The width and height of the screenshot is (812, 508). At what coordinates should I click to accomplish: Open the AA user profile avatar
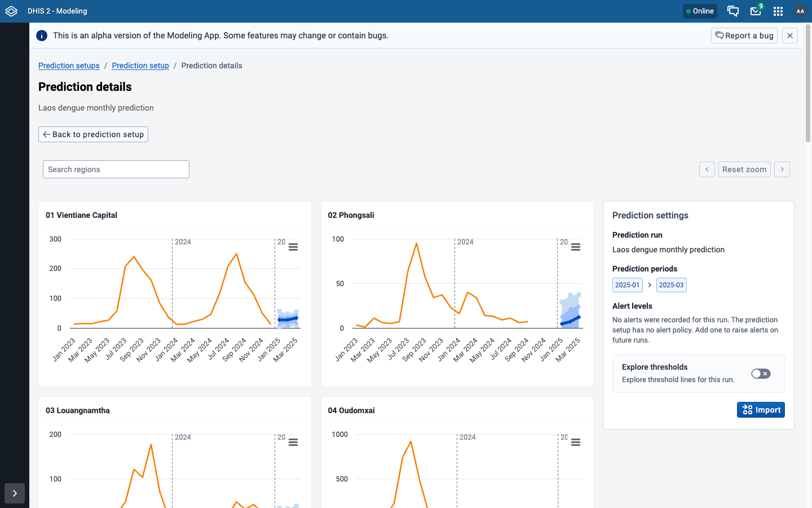[x=800, y=11]
